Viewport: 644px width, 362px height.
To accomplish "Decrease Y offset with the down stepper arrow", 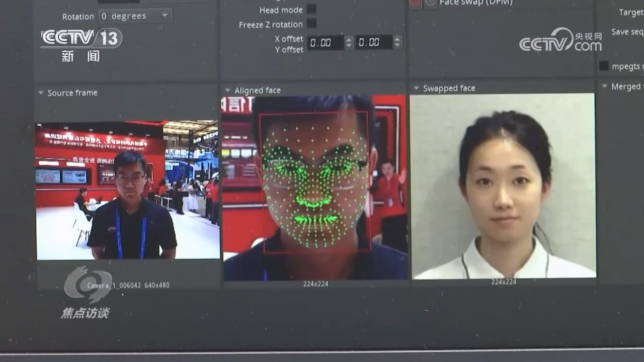I will pyautogui.click(x=397, y=46).
